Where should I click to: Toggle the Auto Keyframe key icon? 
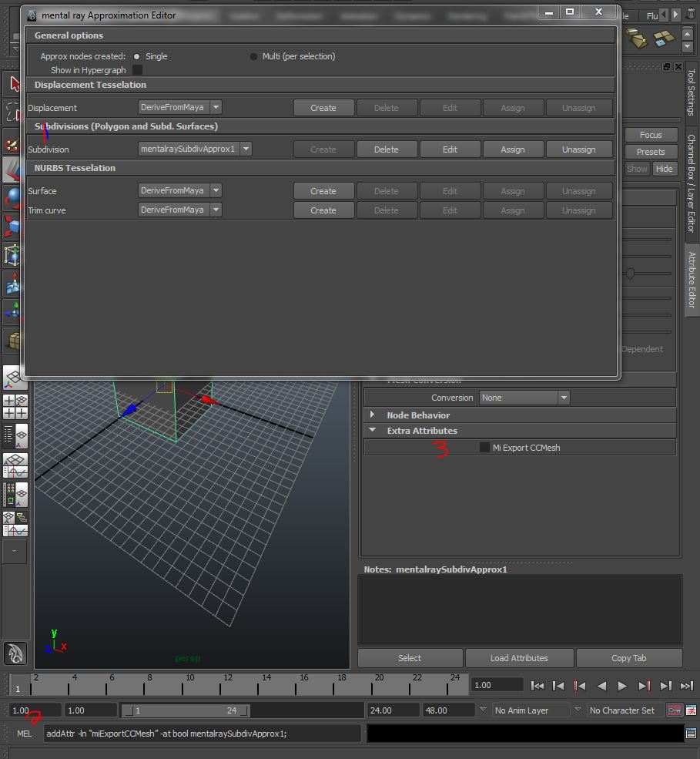click(675, 710)
